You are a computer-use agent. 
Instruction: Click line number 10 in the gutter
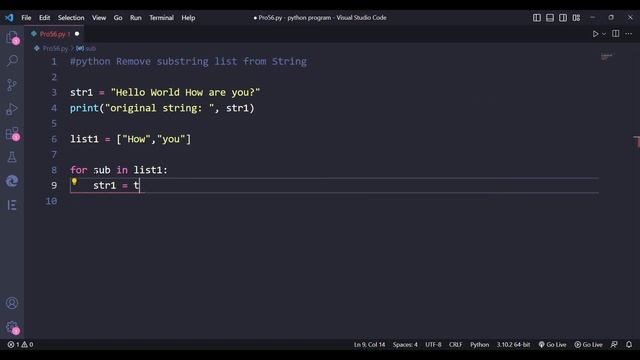point(51,201)
